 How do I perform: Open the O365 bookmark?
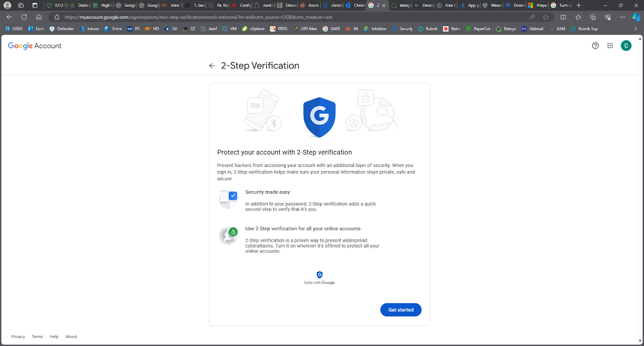tap(14, 29)
